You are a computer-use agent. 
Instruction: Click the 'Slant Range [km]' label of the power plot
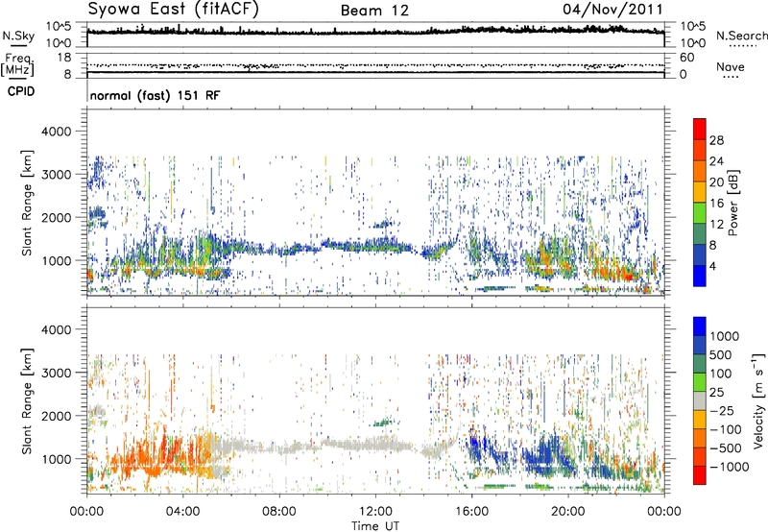tap(27, 203)
